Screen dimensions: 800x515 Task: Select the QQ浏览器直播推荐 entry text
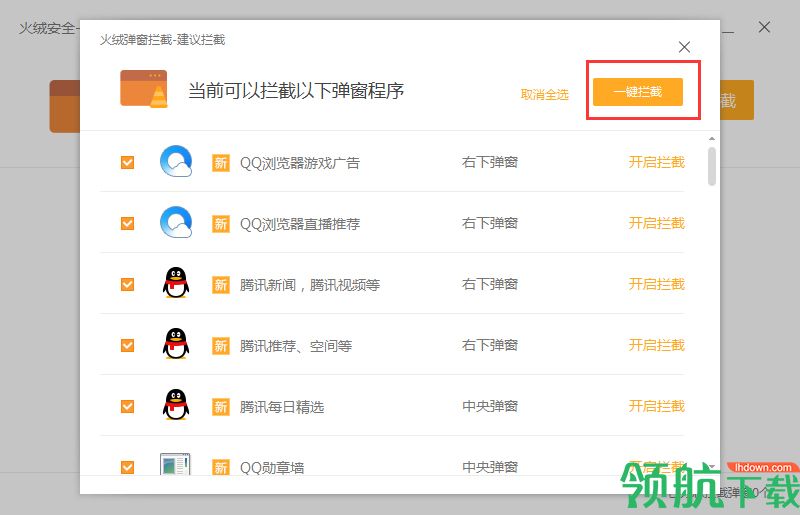tap(300, 224)
